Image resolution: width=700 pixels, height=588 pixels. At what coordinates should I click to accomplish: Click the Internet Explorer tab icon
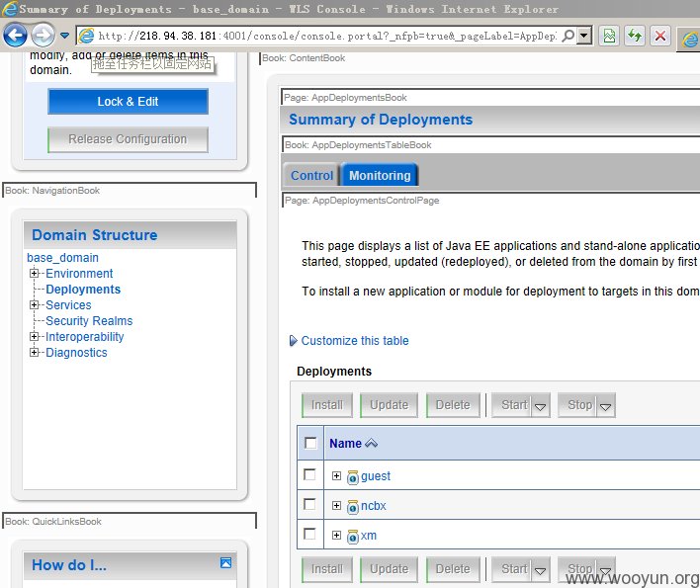690,41
